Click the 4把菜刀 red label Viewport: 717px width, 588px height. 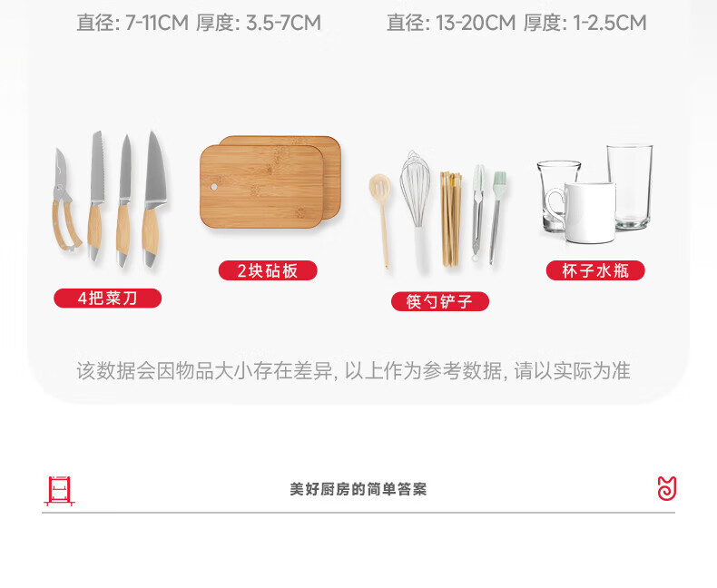pos(107,299)
